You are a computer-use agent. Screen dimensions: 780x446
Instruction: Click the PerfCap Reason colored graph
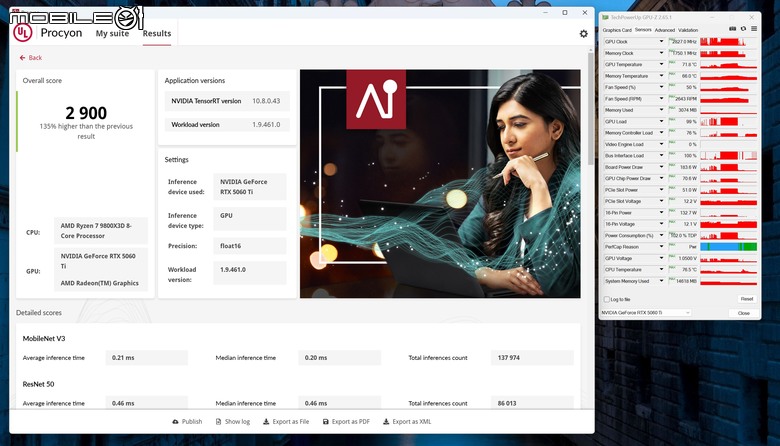(728, 247)
